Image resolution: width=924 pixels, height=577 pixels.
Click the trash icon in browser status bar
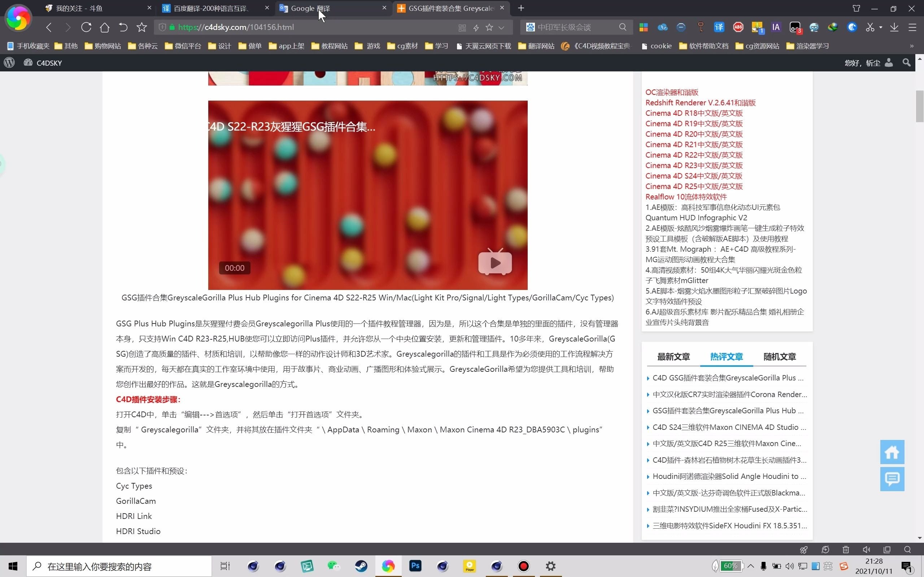tap(846, 550)
